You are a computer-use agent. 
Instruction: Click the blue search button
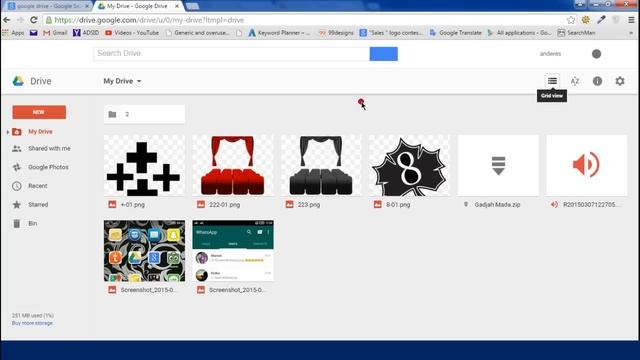coord(383,54)
